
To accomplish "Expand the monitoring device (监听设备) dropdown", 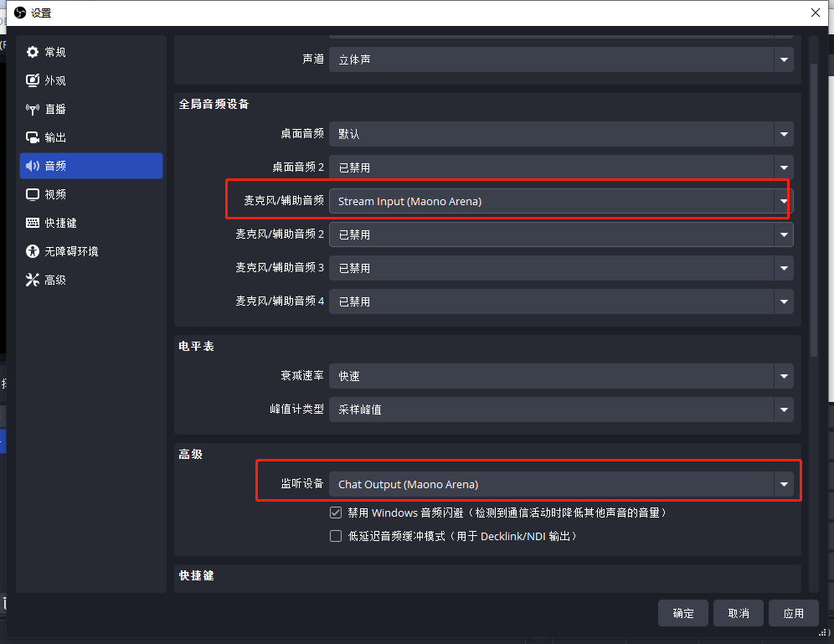I will (560, 484).
